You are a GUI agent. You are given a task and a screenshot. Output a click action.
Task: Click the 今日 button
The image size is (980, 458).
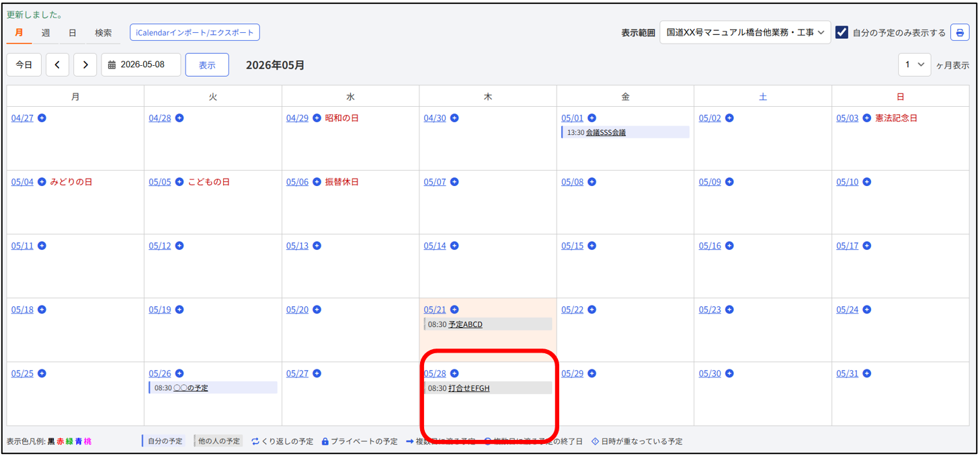[x=24, y=64]
